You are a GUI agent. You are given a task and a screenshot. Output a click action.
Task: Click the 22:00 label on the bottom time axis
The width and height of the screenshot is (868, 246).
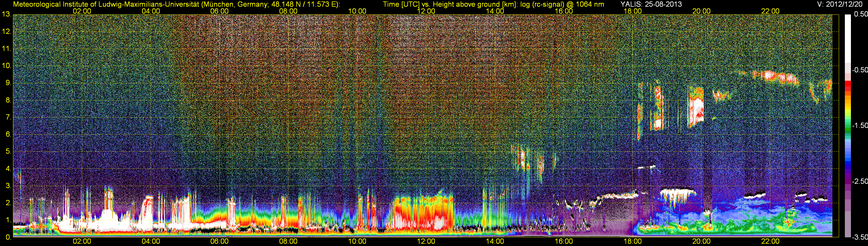[x=770, y=241]
